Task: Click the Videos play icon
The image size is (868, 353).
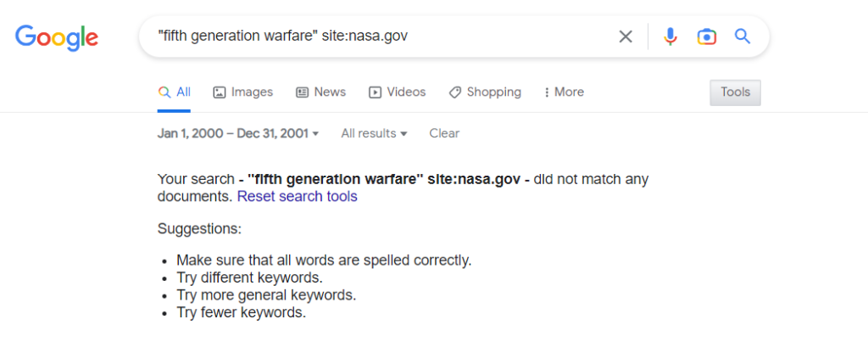Action: coord(375,92)
